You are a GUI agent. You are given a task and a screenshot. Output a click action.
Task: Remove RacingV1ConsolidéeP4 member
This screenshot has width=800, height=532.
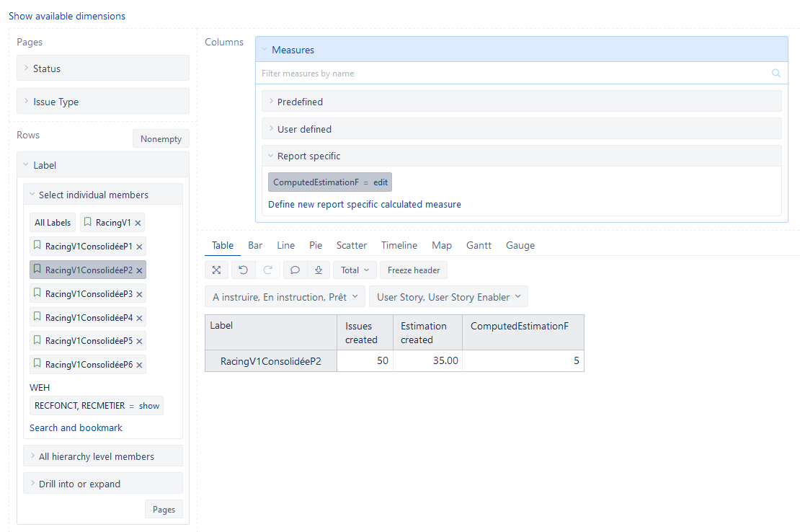click(139, 319)
